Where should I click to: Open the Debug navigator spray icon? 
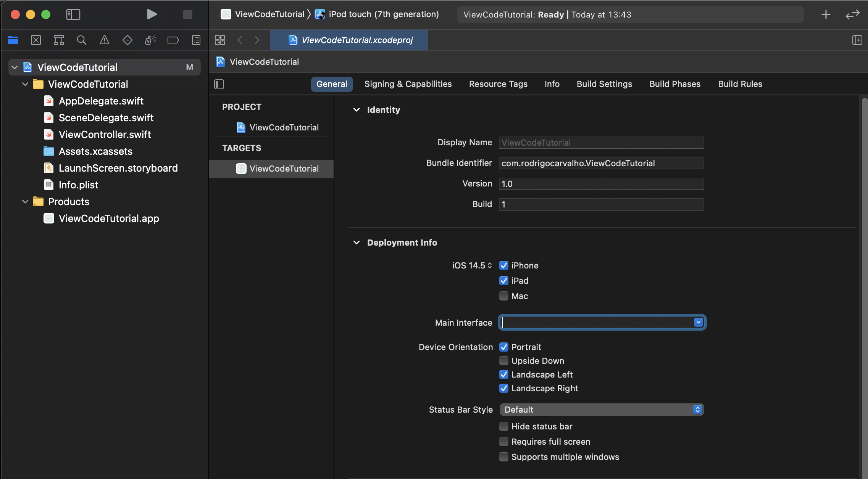coord(150,40)
